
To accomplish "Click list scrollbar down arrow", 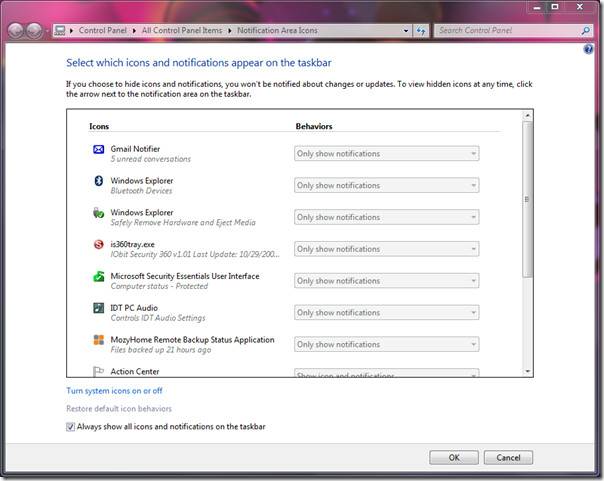I will [x=527, y=371].
